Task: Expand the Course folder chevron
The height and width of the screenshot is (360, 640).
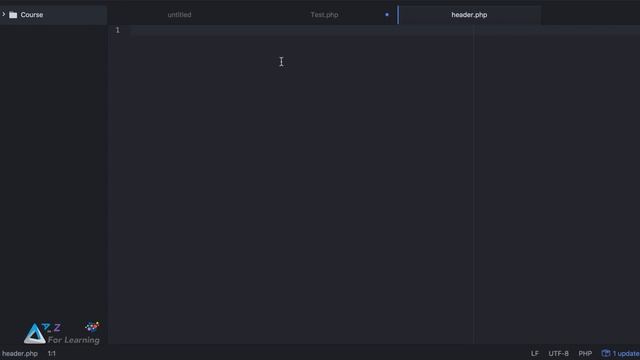Action: coord(4,14)
